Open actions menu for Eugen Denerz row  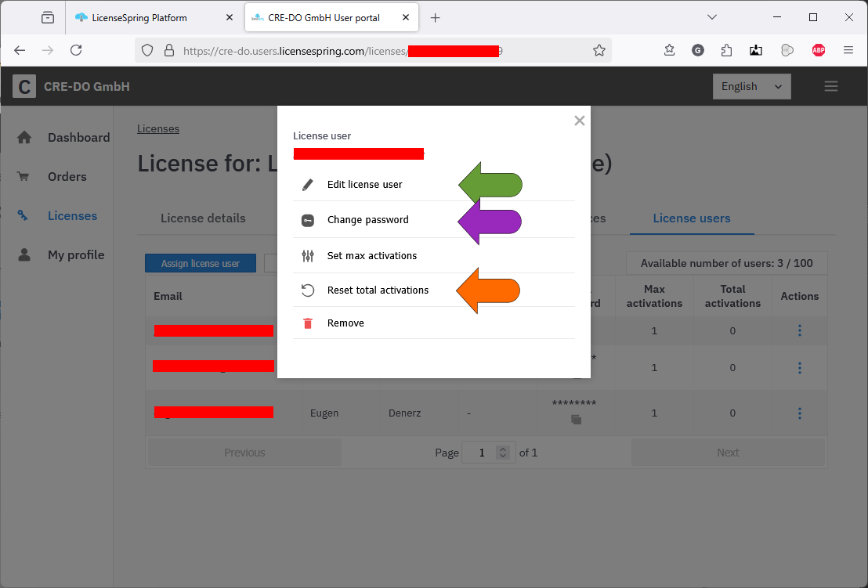click(799, 413)
